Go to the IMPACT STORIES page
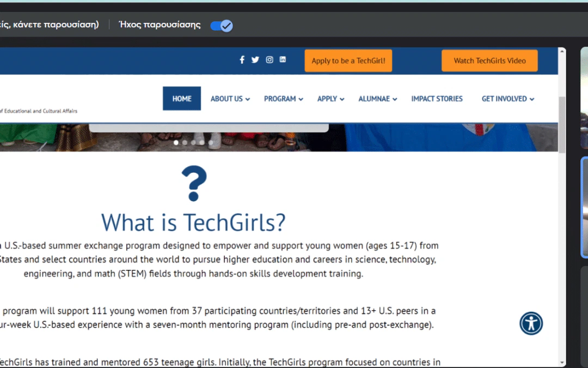This screenshot has height=368, width=588. (x=437, y=99)
